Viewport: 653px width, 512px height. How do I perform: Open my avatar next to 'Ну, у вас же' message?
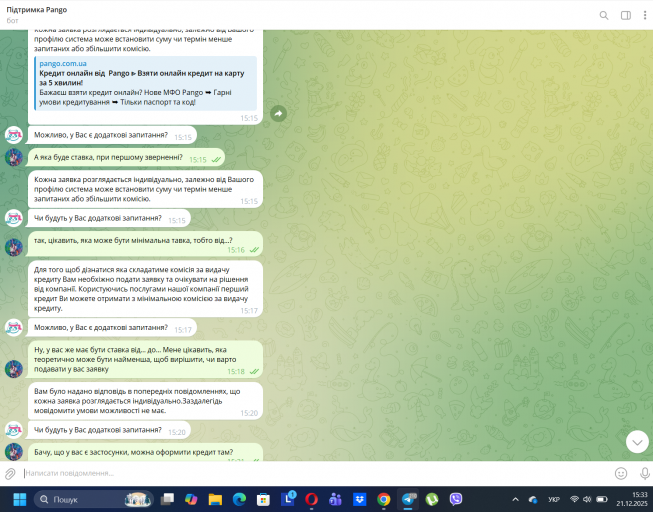tap(14, 369)
